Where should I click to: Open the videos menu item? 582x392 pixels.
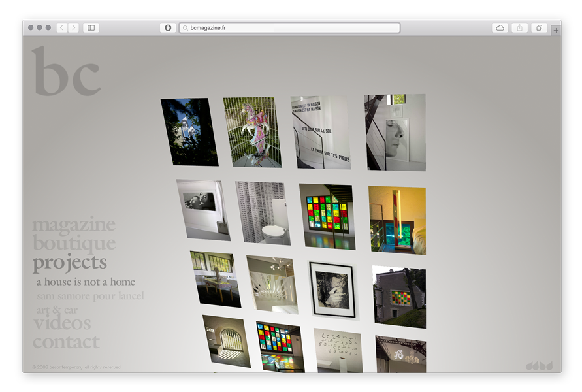[x=62, y=323]
